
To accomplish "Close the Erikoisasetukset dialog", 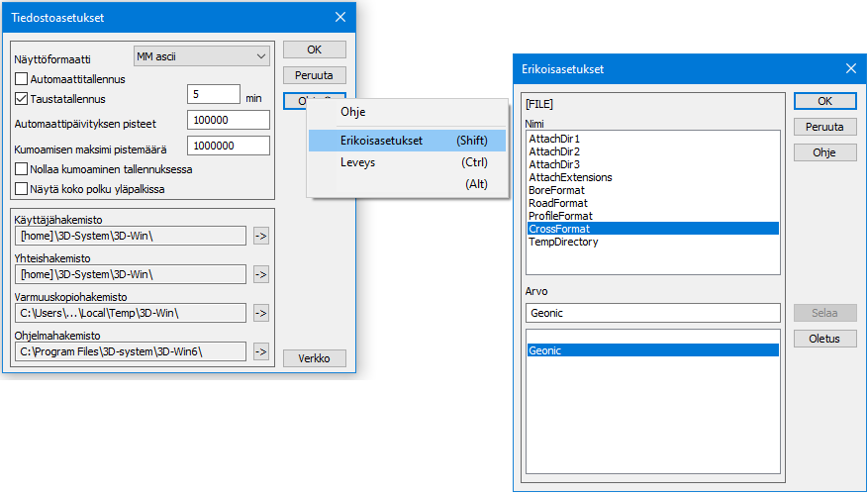I will pyautogui.click(x=850, y=68).
